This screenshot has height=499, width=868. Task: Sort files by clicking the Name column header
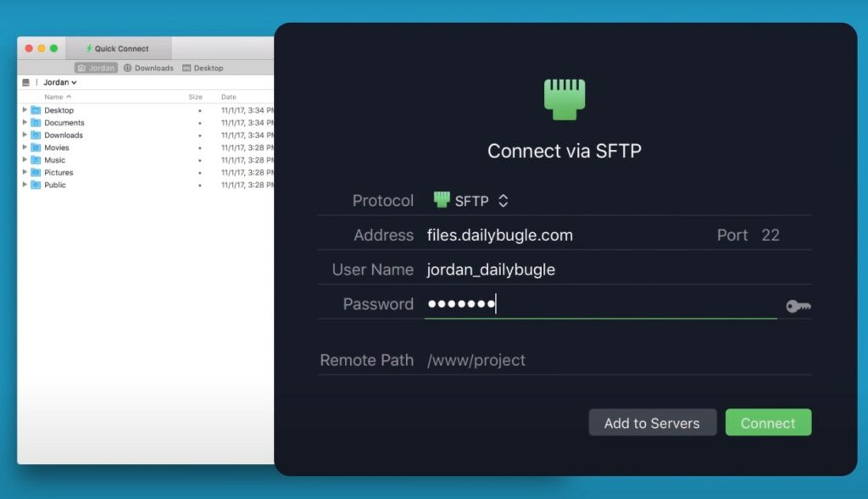pyautogui.click(x=54, y=97)
